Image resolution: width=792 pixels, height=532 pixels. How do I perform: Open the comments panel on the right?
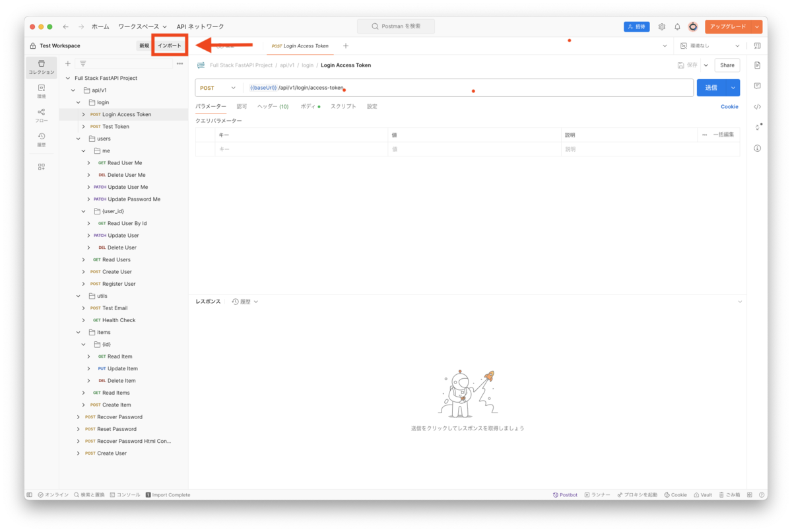pyautogui.click(x=756, y=86)
